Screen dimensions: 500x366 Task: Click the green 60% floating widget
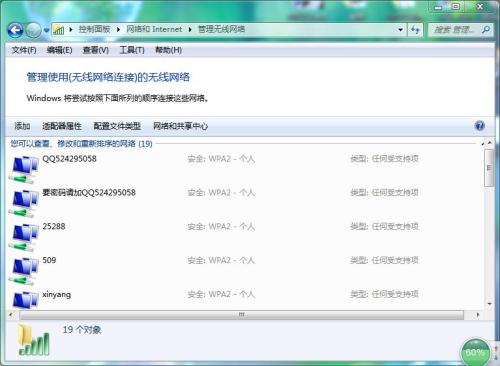475,352
